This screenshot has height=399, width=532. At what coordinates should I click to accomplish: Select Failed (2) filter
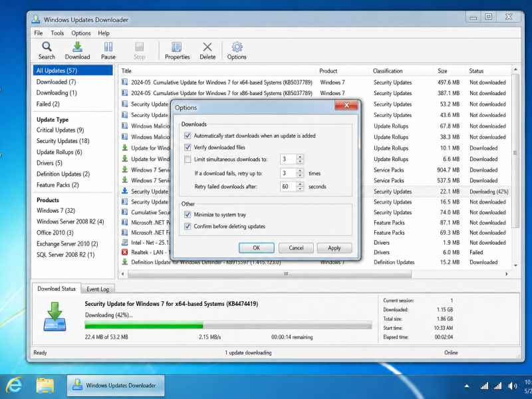48,104
